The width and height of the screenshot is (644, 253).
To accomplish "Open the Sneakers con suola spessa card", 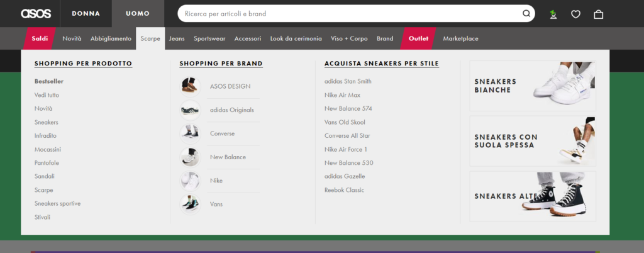I will (x=533, y=141).
